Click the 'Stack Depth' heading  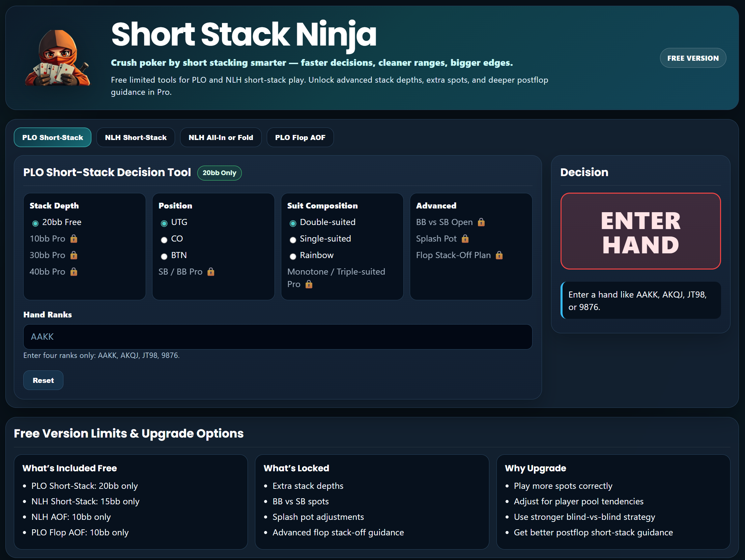point(54,206)
